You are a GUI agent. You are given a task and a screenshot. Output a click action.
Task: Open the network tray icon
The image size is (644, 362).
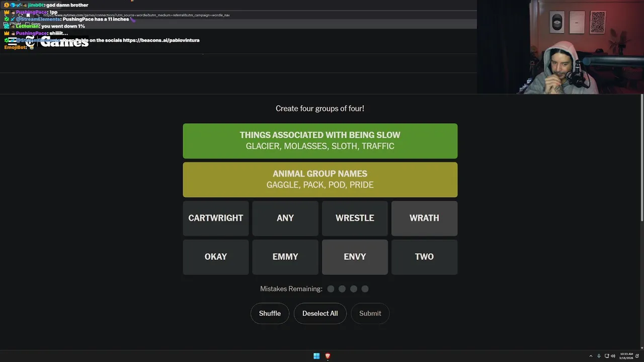pos(607,356)
